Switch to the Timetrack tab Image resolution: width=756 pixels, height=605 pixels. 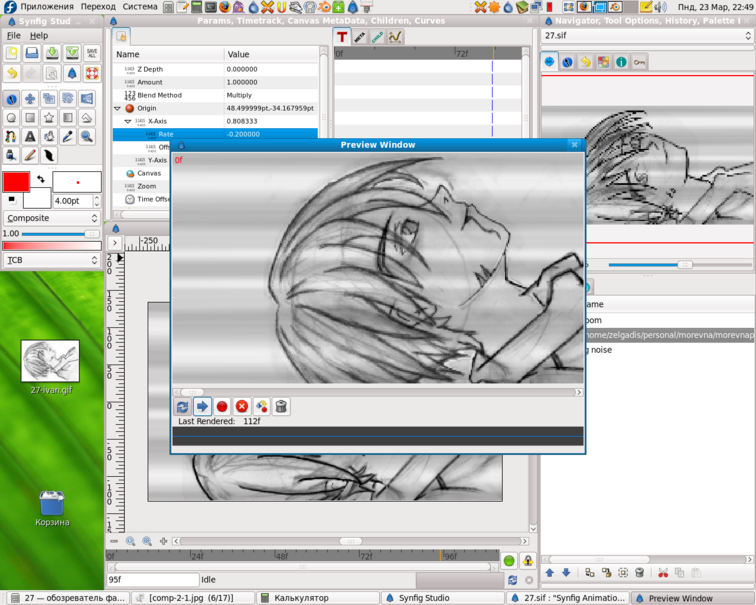342,37
